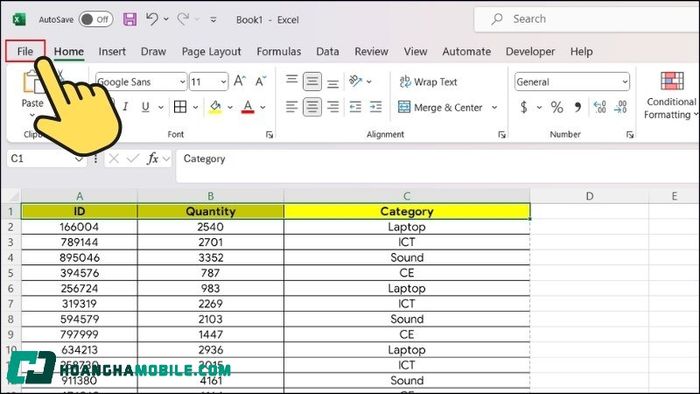Open the General number format dropdown
The width and height of the screenshot is (700, 394).
pyautogui.click(x=572, y=82)
